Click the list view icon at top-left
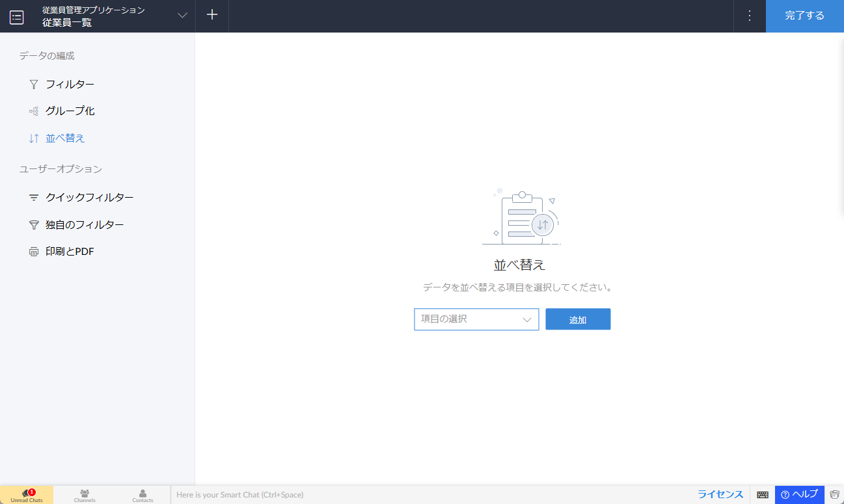Image resolution: width=844 pixels, height=504 pixels. (17, 17)
